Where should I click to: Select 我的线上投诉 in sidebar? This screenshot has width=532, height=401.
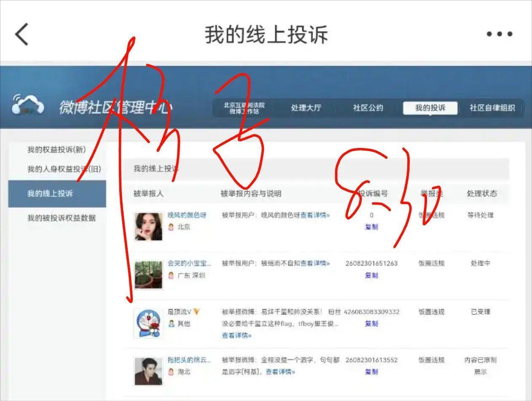tap(57, 194)
